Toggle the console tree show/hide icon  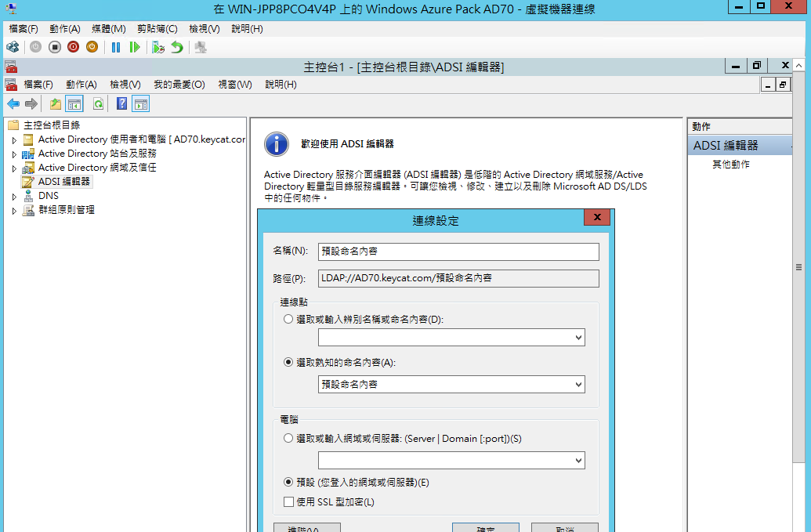(74, 104)
